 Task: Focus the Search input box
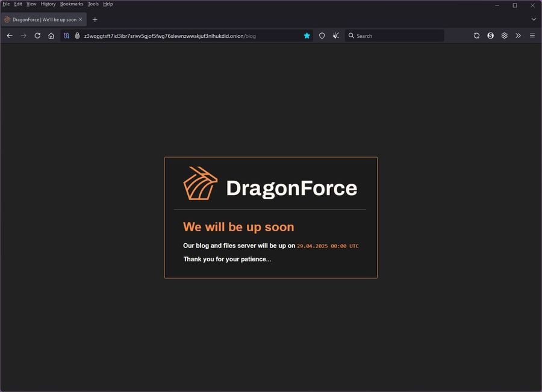[x=394, y=36]
